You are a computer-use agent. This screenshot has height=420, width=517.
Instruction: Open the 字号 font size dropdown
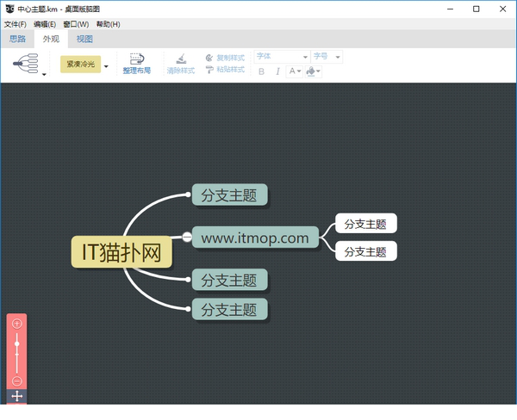point(327,57)
